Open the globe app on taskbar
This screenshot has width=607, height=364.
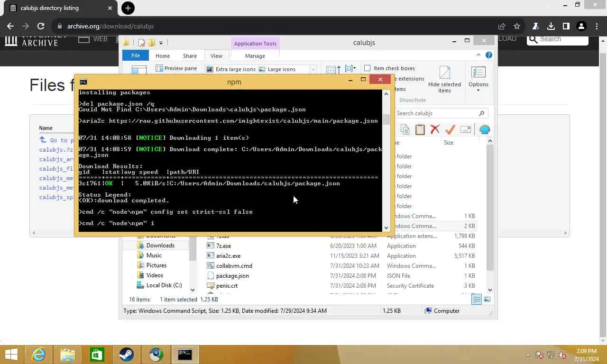[156, 355]
